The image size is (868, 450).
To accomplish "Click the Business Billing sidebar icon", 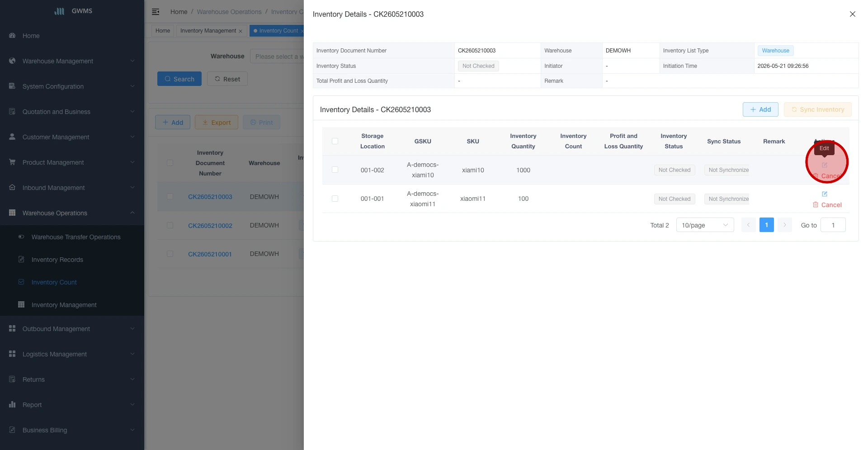I will click(12, 430).
